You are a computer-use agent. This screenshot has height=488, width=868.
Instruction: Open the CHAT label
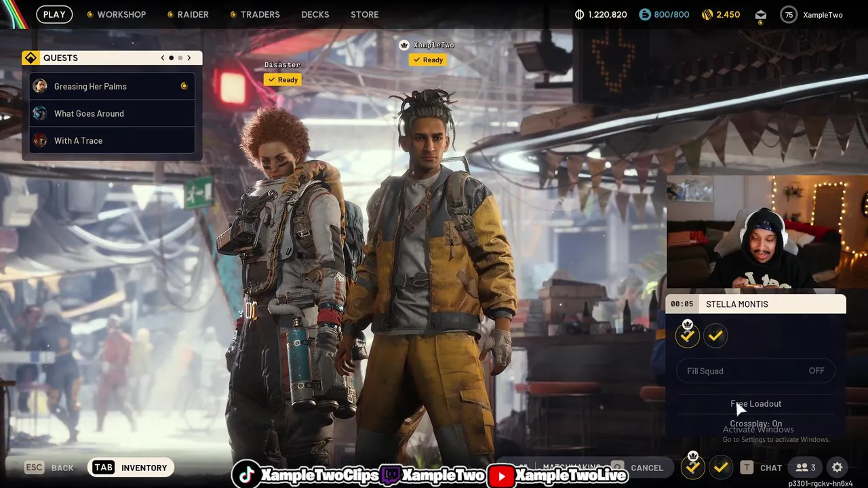point(771,468)
